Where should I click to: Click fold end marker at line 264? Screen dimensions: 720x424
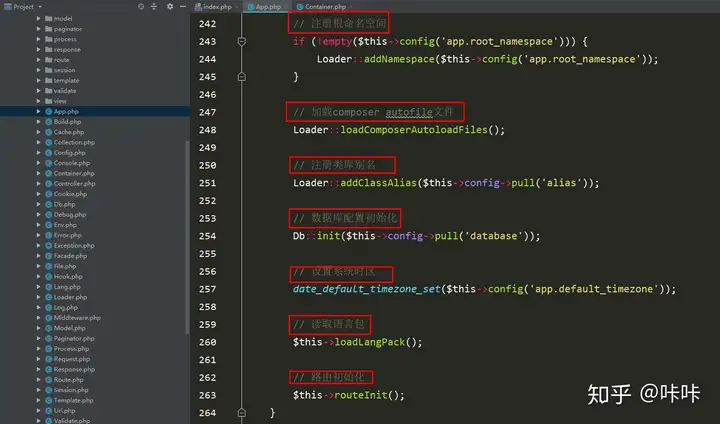point(242,413)
